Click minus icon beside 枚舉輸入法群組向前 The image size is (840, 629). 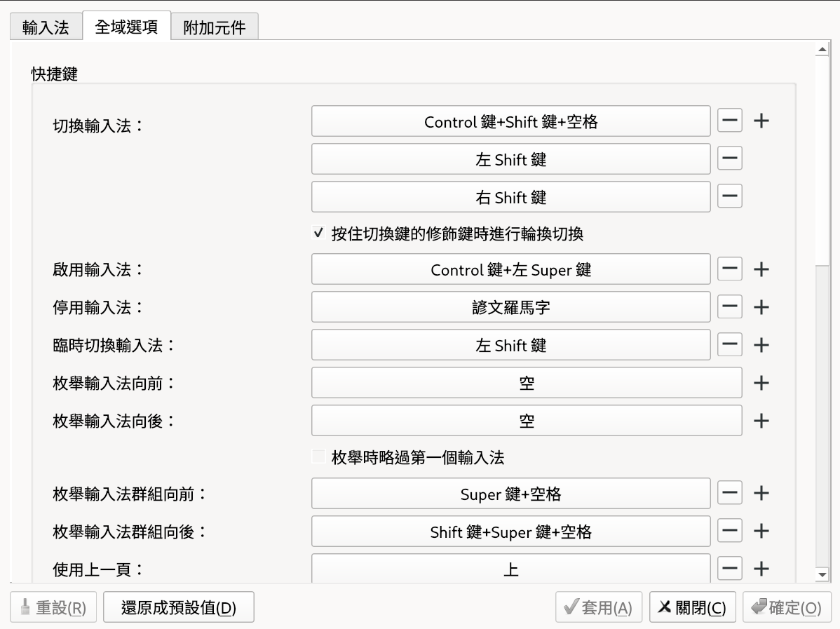[730, 494]
